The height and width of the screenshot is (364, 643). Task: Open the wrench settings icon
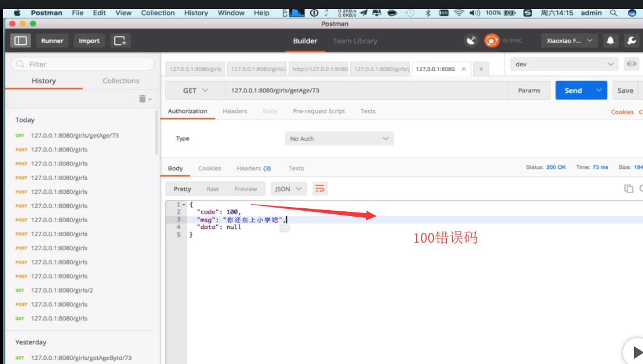[632, 40]
